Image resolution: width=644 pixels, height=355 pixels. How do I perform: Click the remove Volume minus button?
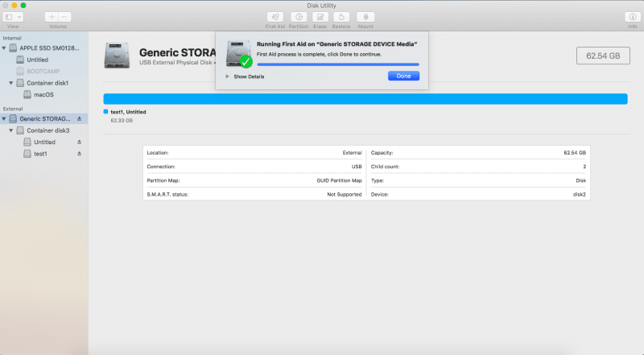[64, 17]
